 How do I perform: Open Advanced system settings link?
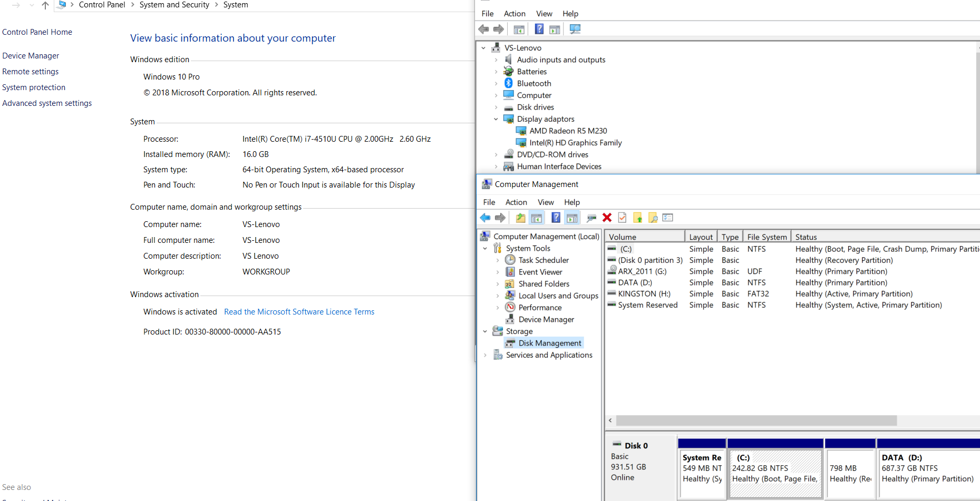(x=47, y=103)
